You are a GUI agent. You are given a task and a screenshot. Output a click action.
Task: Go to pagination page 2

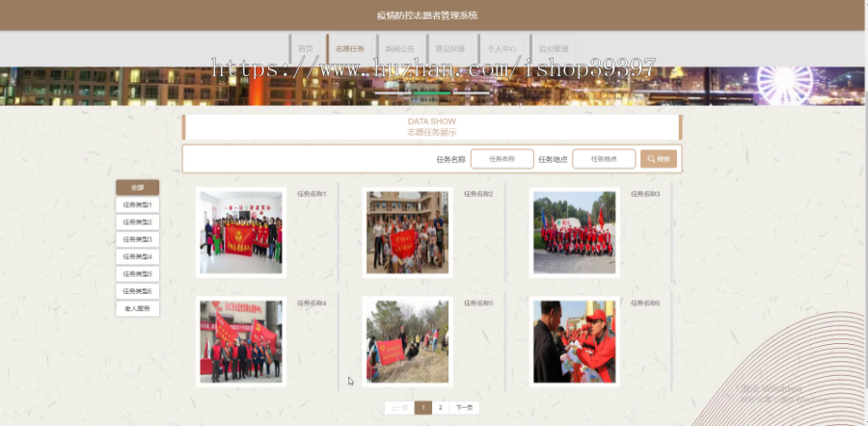tap(440, 408)
